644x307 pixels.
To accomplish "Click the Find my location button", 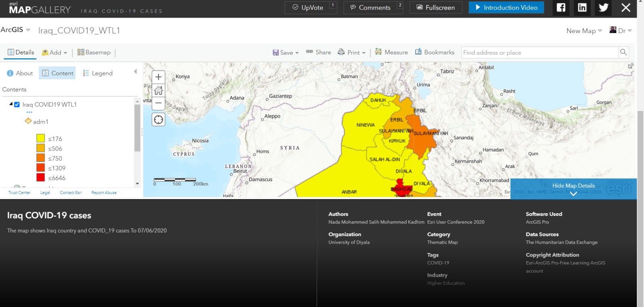I will pyautogui.click(x=159, y=120).
